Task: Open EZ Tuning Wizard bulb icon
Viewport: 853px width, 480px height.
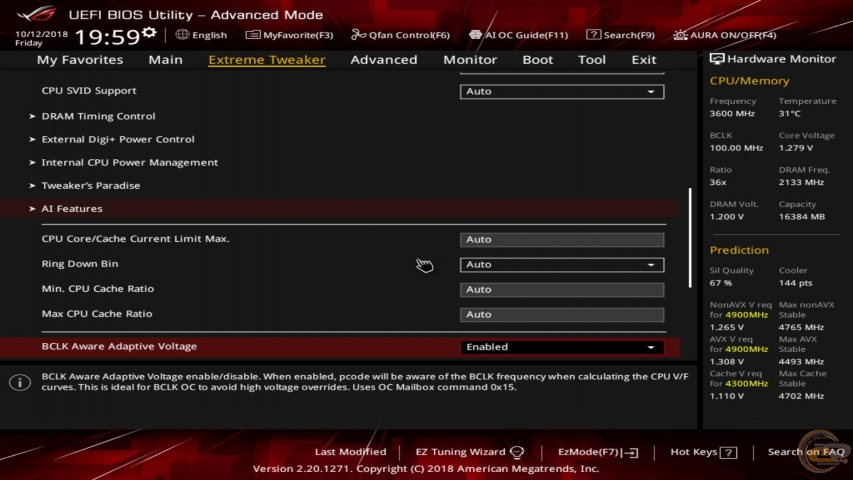Action: (x=517, y=452)
